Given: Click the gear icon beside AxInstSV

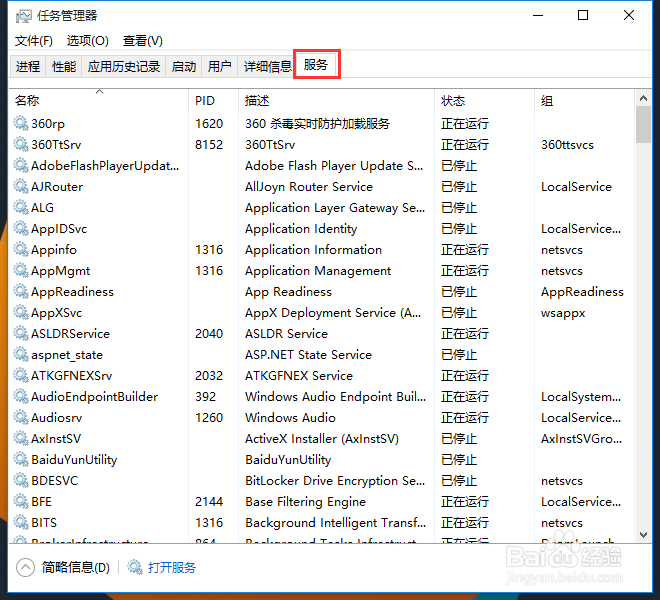Looking at the screenshot, I should pyautogui.click(x=21, y=438).
